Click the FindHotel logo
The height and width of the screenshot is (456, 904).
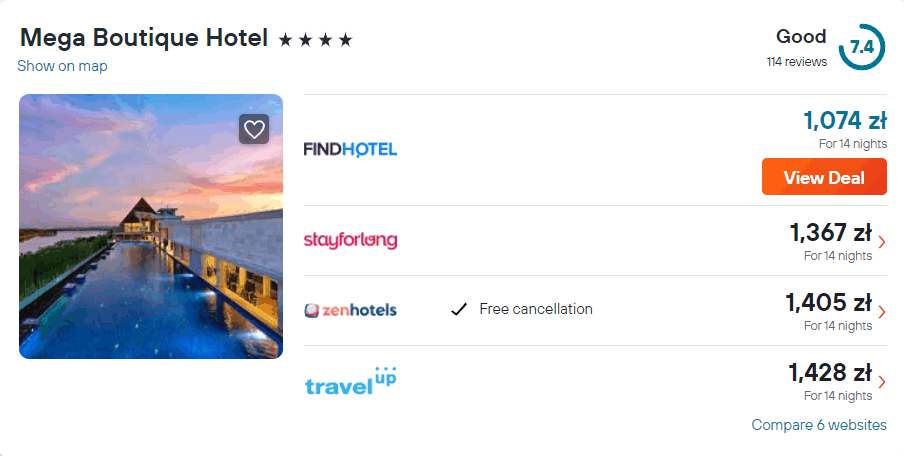pos(350,149)
